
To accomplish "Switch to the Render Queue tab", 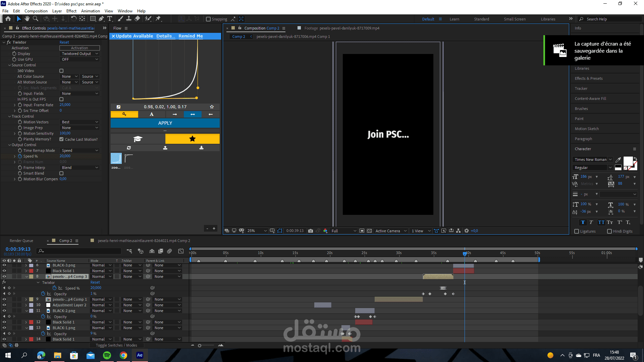I will coord(21,241).
